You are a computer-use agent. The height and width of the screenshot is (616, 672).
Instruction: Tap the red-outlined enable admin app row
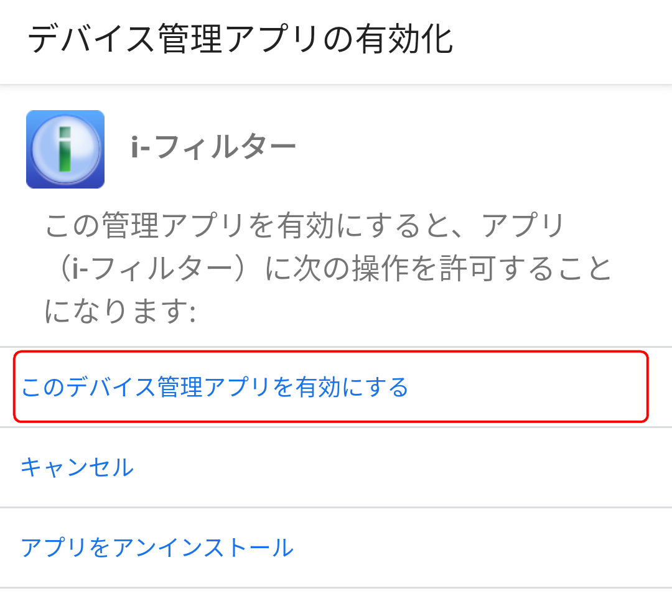point(331,386)
